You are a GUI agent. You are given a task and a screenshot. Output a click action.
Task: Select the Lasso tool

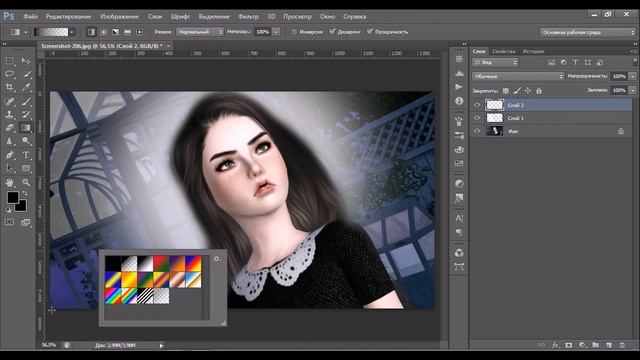pos(10,74)
